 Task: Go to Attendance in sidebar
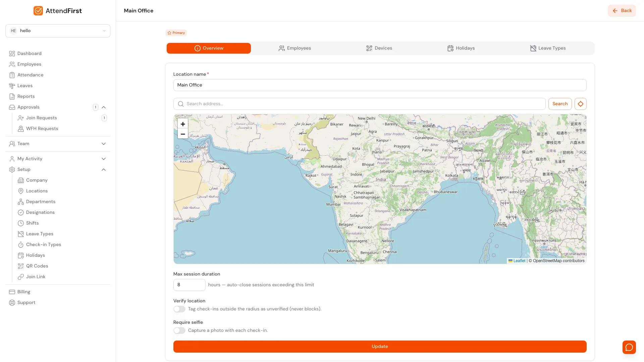pos(30,75)
